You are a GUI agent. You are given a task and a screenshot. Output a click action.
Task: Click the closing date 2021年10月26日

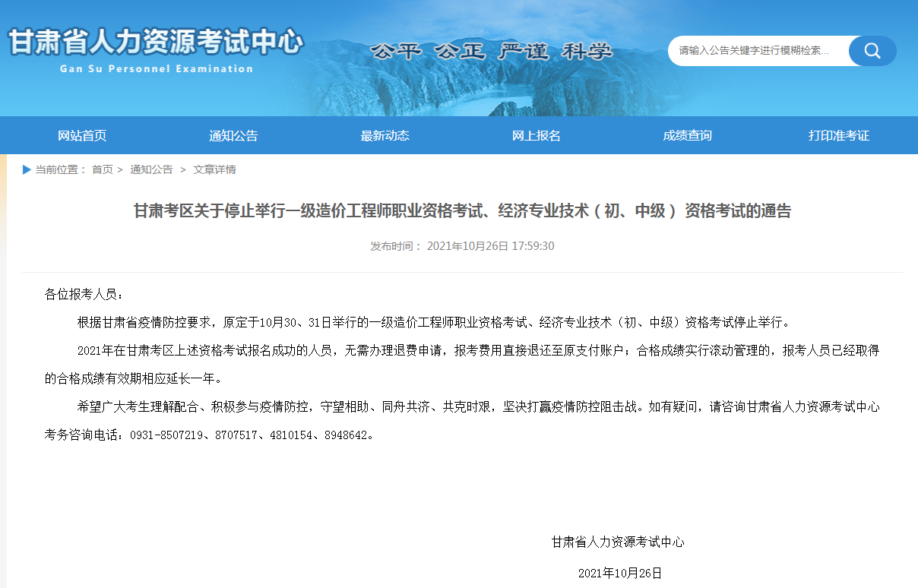[x=620, y=572]
